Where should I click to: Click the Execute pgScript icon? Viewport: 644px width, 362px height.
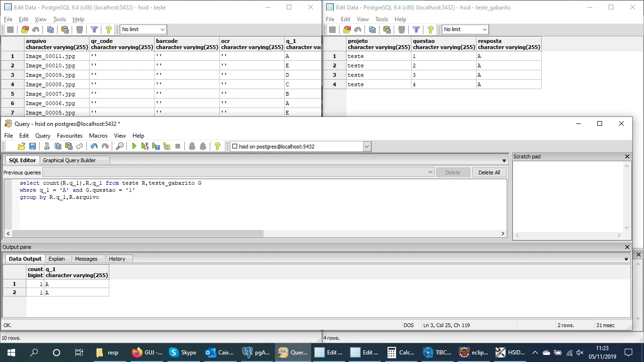[x=145, y=147]
